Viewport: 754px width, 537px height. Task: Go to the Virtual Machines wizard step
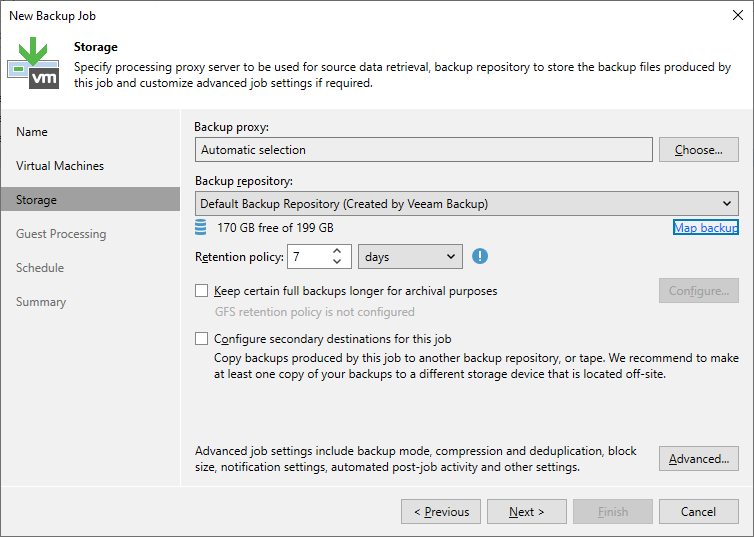60,166
